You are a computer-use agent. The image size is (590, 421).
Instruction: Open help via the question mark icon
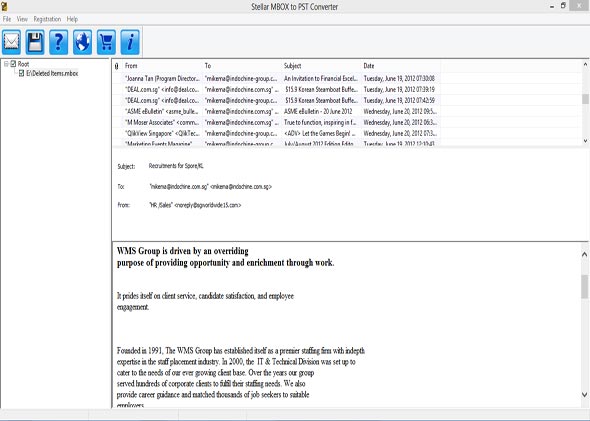59,42
